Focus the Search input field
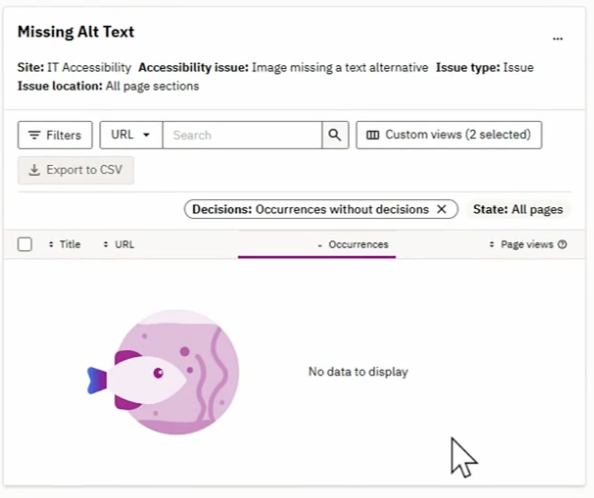The height and width of the screenshot is (498, 594). coord(242,135)
